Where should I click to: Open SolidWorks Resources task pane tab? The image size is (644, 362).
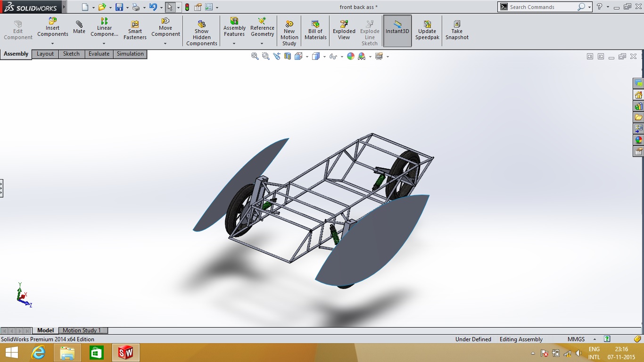[x=638, y=95]
